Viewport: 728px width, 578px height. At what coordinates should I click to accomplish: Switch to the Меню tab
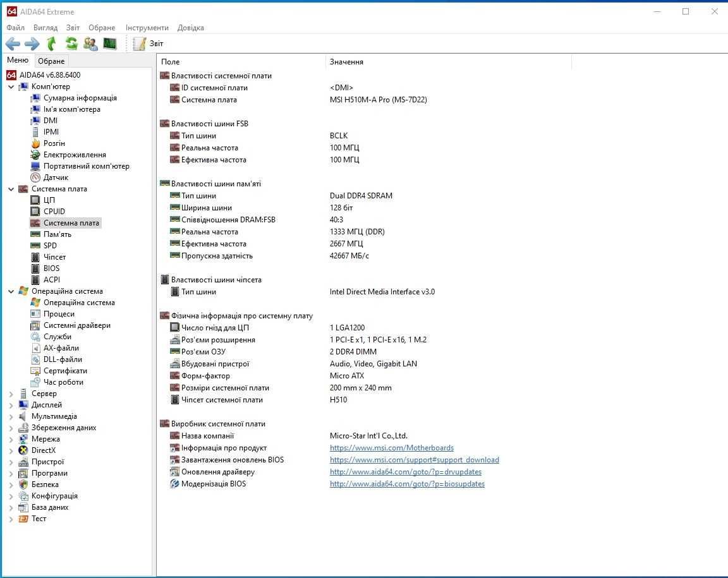[x=18, y=61]
